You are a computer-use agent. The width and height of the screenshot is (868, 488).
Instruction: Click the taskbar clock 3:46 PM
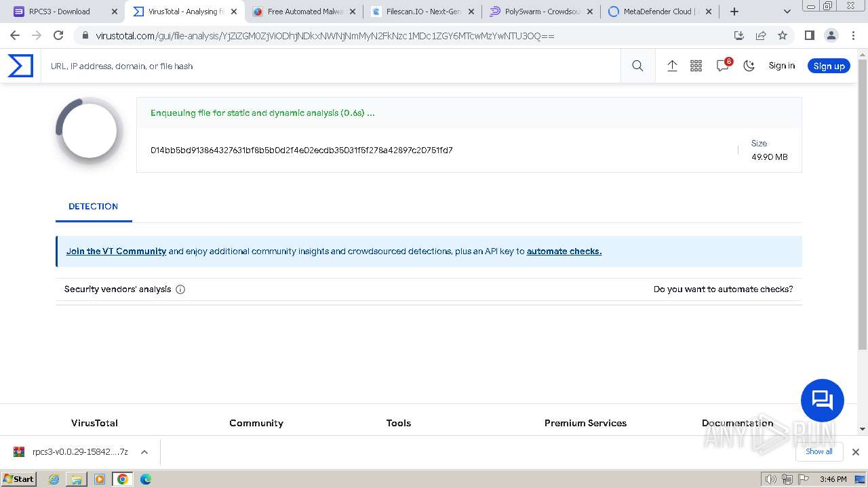(833, 479)
